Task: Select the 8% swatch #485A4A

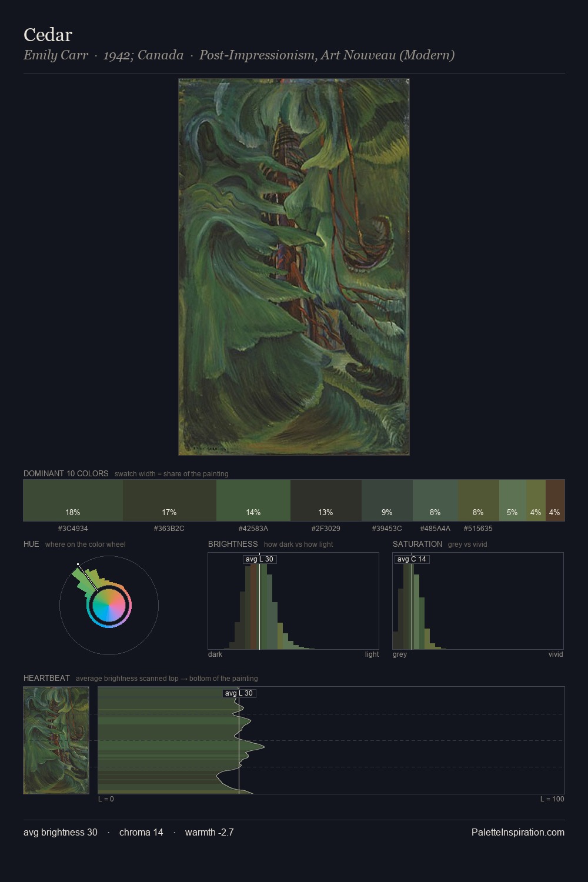Action: (x=435, y=500)
